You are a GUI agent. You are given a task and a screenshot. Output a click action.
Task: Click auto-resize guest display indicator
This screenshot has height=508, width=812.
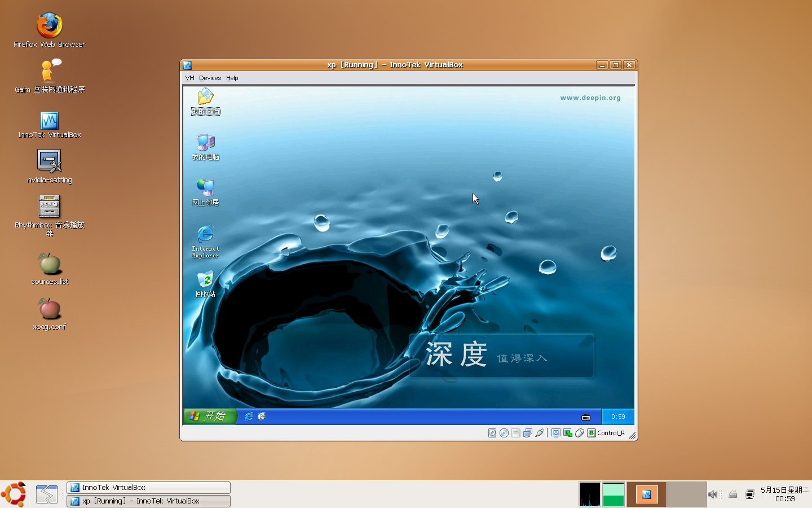pos(568,433)
